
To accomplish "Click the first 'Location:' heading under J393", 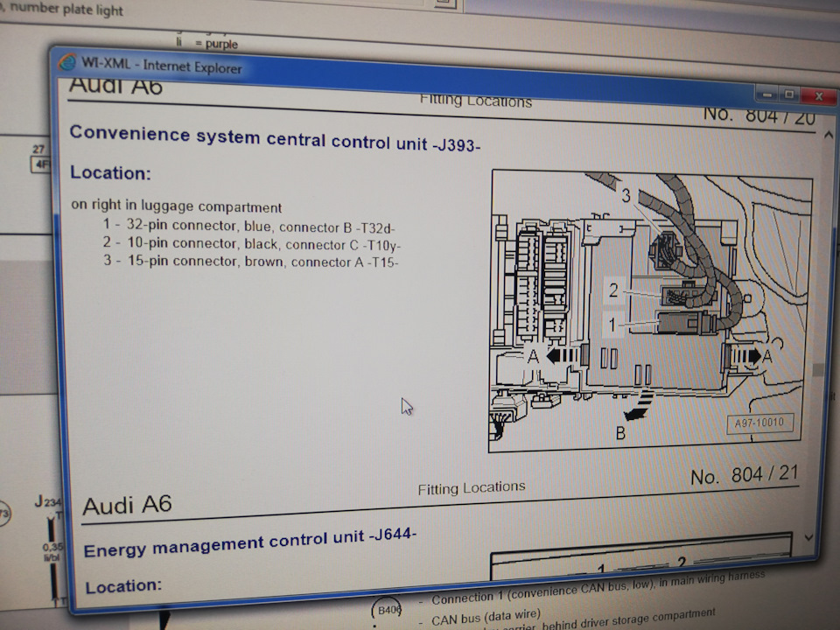I will (110, 172).
